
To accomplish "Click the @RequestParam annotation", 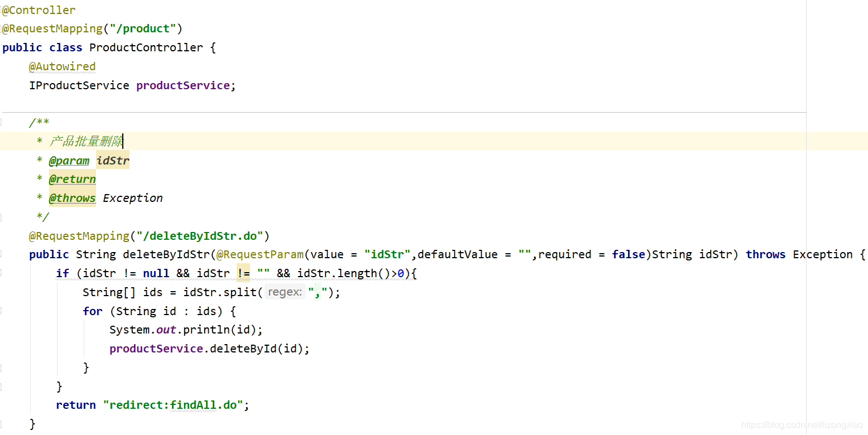I will coord(260,254).
